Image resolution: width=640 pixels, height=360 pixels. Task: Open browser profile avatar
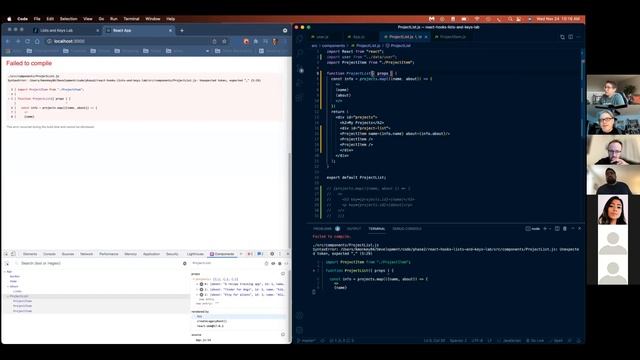pos(275,41)
